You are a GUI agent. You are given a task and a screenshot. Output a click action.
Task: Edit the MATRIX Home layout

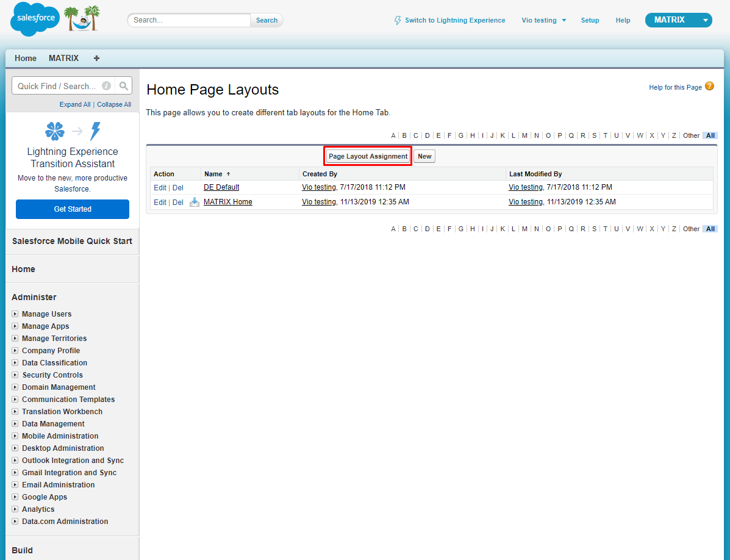tap(160, 203)
